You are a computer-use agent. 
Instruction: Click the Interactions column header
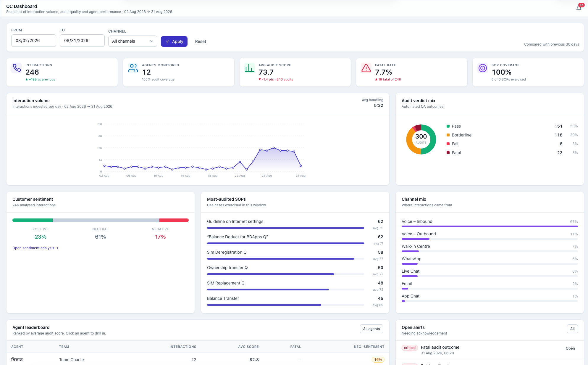(183, 347)
